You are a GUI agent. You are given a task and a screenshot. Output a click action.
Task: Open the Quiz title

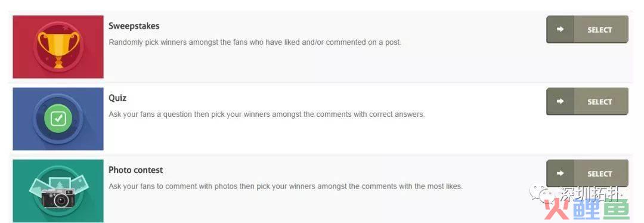point(117,98)
